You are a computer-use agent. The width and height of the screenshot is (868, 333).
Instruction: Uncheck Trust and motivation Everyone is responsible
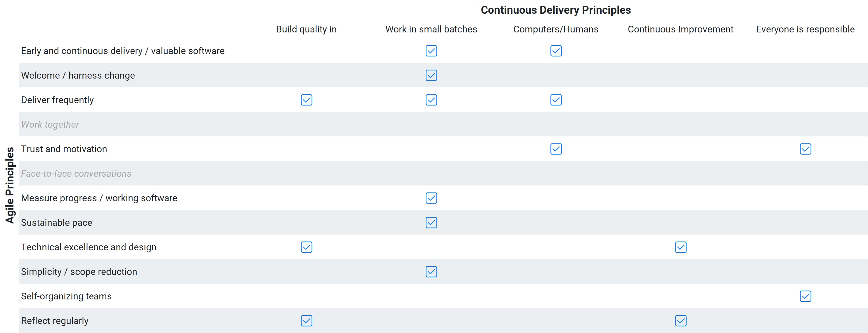coord(806,149)
